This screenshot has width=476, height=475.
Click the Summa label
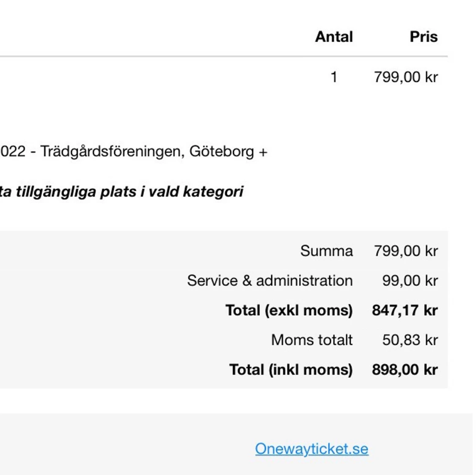326,251
